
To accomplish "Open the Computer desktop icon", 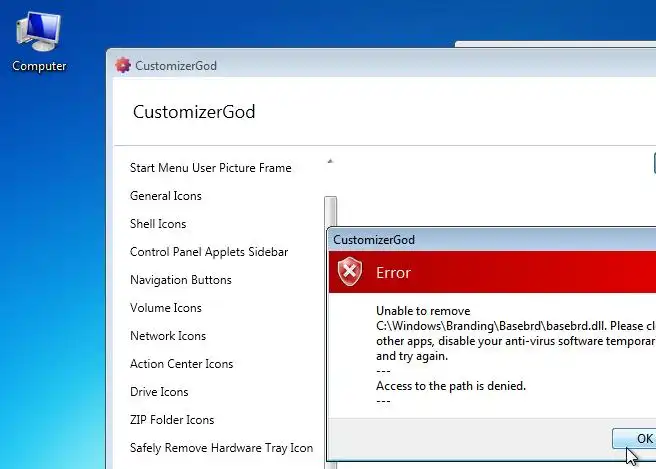I will (x=39, y=42).
